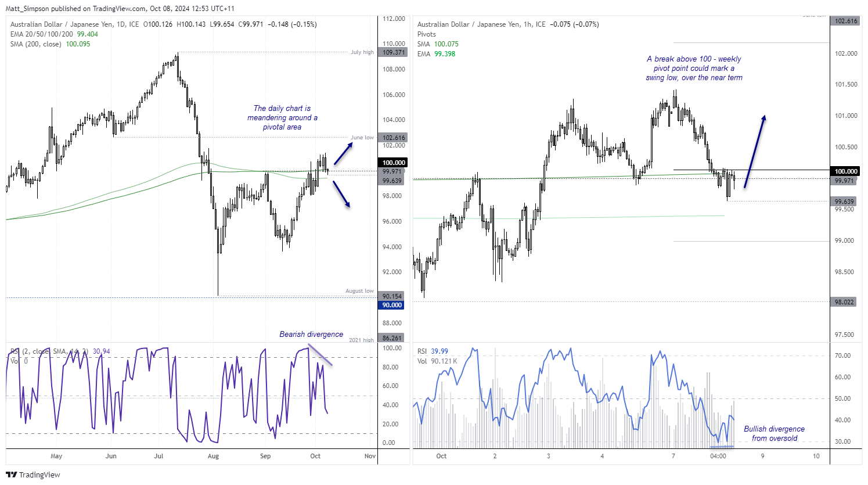The image size is (868, 485).
Task: Click the 102.616 price tag on daily chart
Action: 394,138
